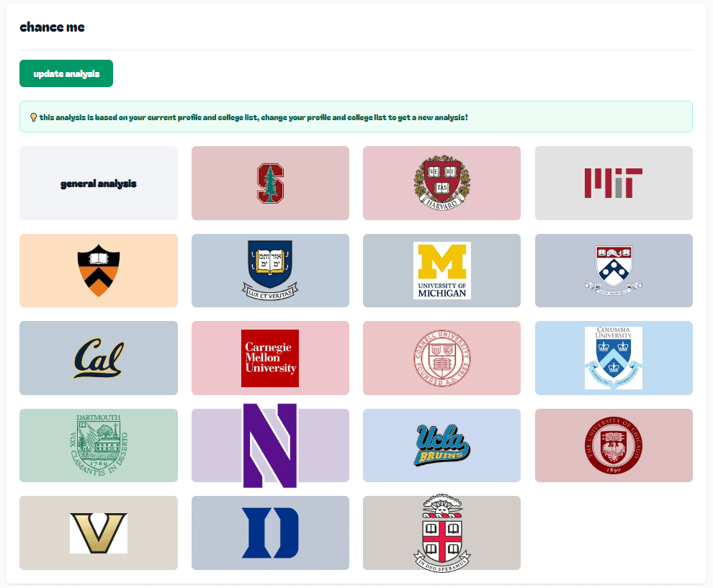
Task: Open the Yale Lux et Veritas card
Action: point(270,271)
